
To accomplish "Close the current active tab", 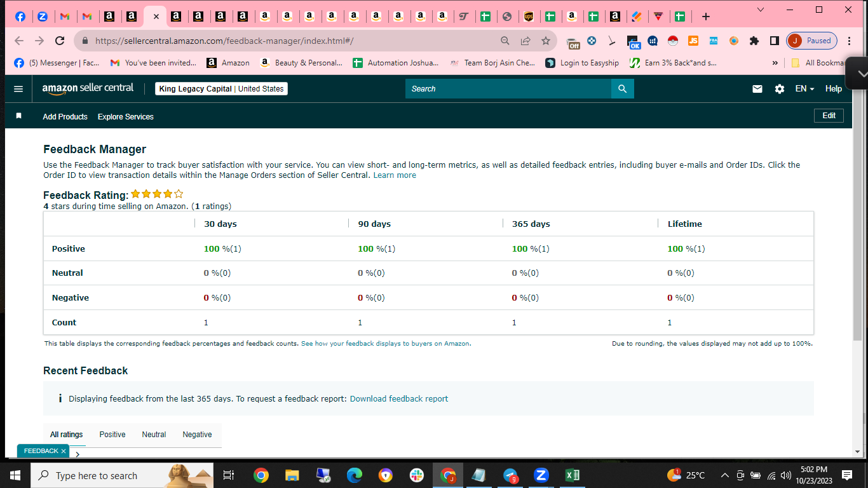I will pyautogui.click(x=156, y=17).
